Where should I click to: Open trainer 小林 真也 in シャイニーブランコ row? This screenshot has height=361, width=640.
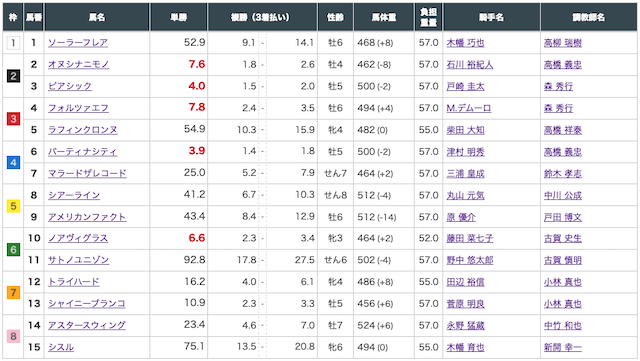click(x=563, y=303)
